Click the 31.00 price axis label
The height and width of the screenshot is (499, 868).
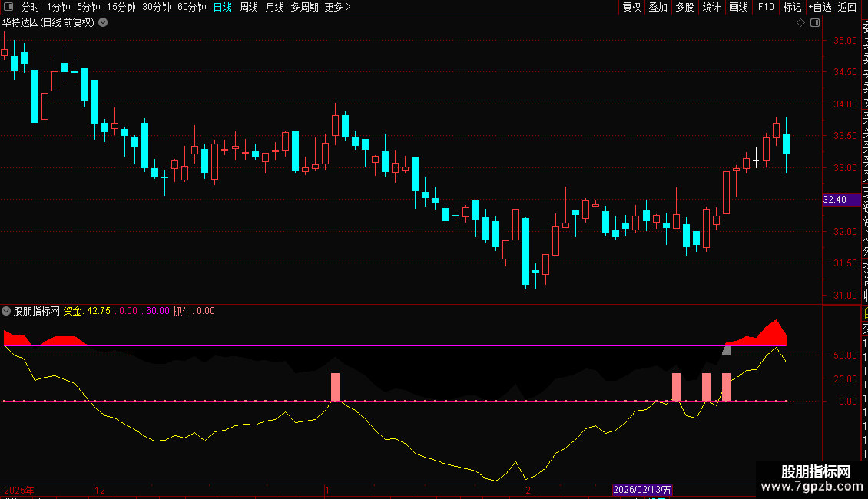(845, 296)
